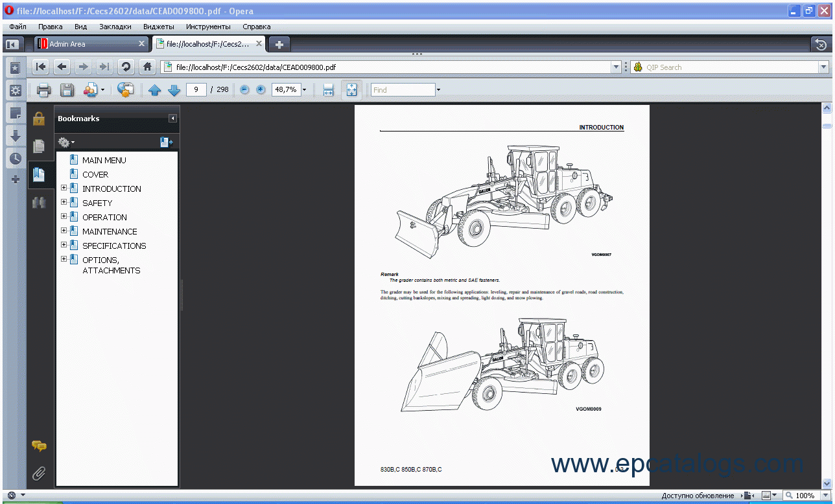Viewport: 835px width, 504px height.
Task: Save a copy of the PDF
Action: pyautogui.click(x=67, y=90)
